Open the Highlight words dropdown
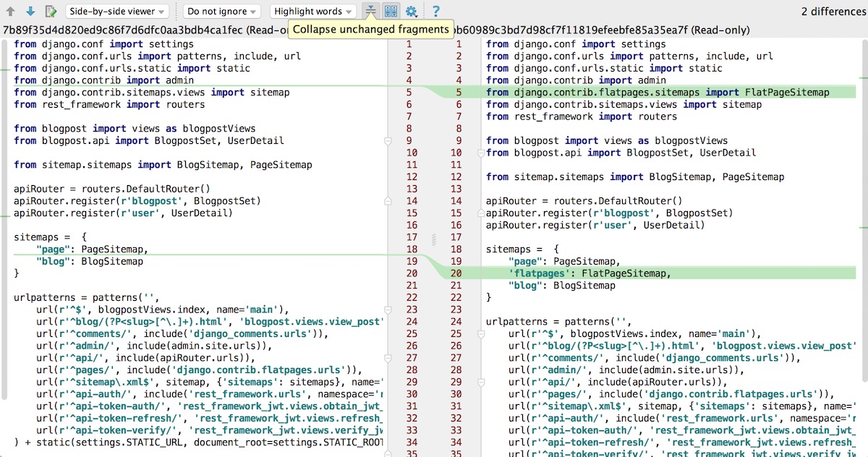868x457 pixels. pos(313,11)
